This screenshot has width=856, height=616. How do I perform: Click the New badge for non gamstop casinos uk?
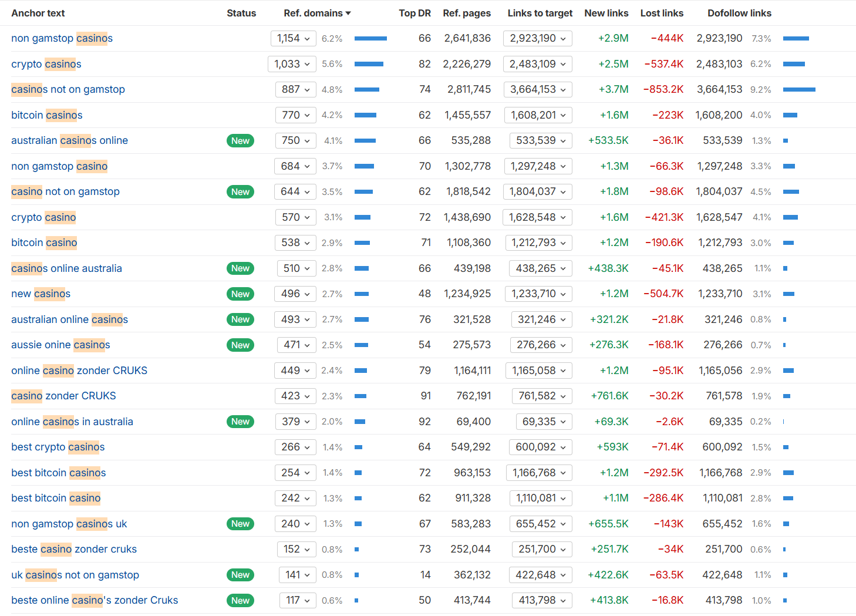coord(240,524)
